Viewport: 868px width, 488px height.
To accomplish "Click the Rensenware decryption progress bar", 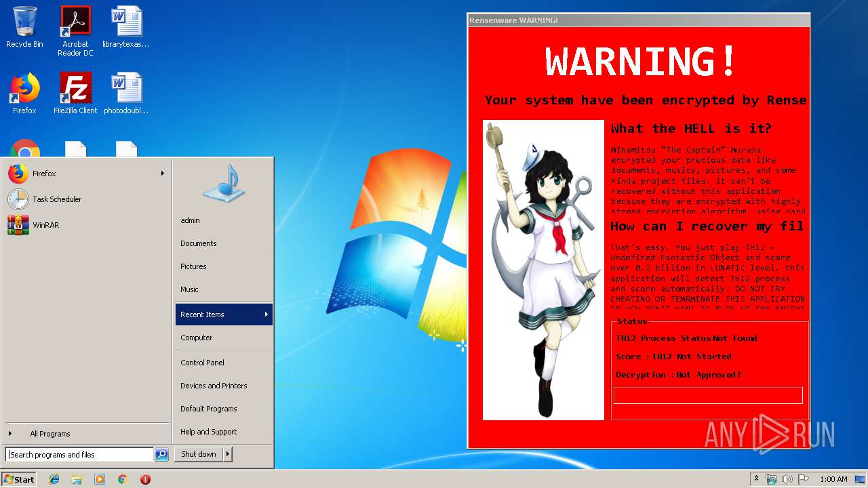I will coord(708,395).
